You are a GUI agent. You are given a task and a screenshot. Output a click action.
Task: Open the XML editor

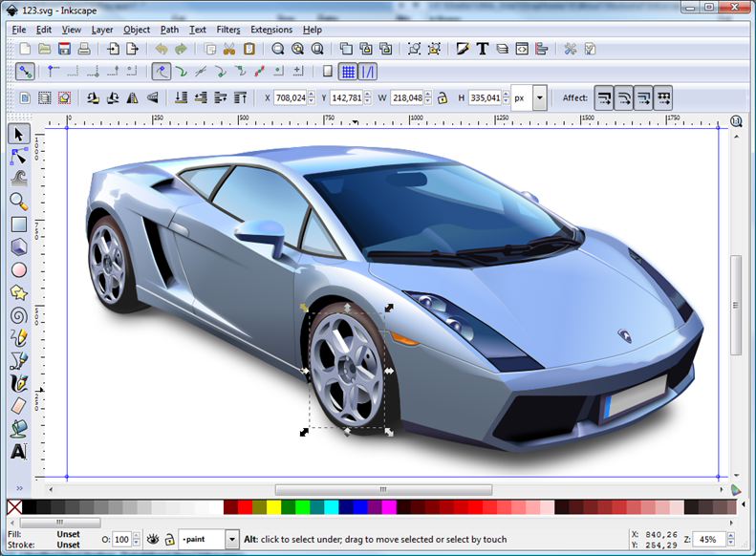(522, 49)
